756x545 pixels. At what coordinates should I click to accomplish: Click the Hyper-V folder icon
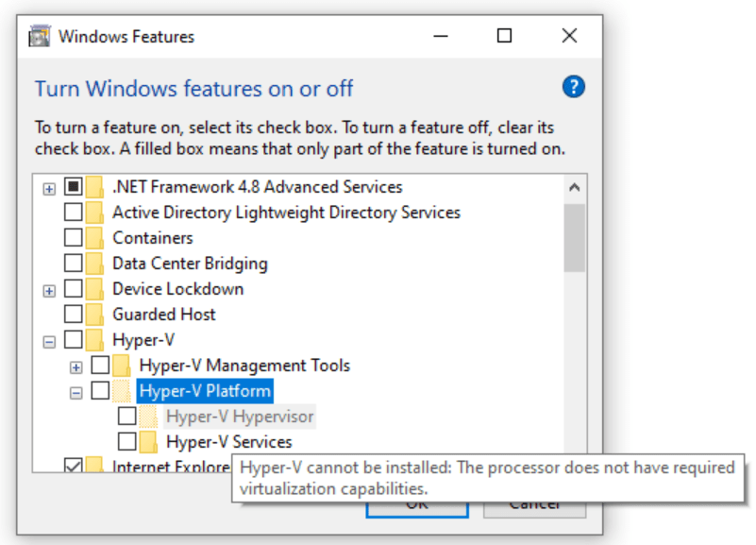click(x=95, y=340)
